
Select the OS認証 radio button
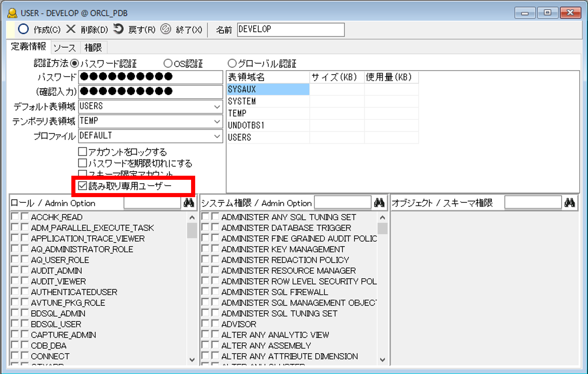coord(168,63)
